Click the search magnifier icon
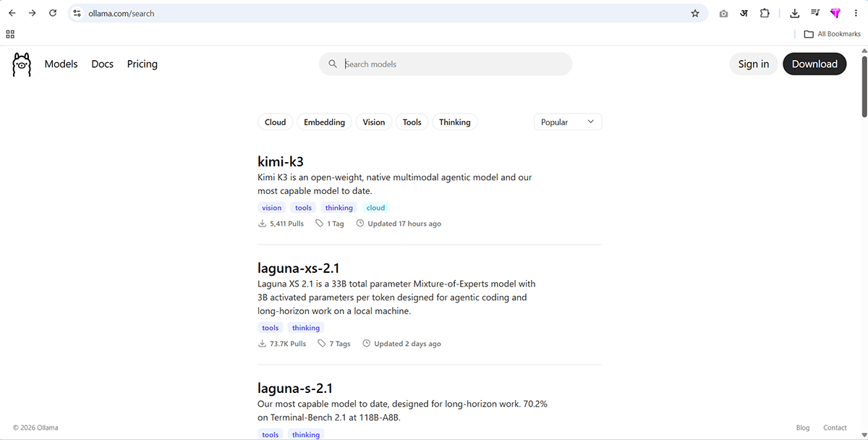 (333, 64)
